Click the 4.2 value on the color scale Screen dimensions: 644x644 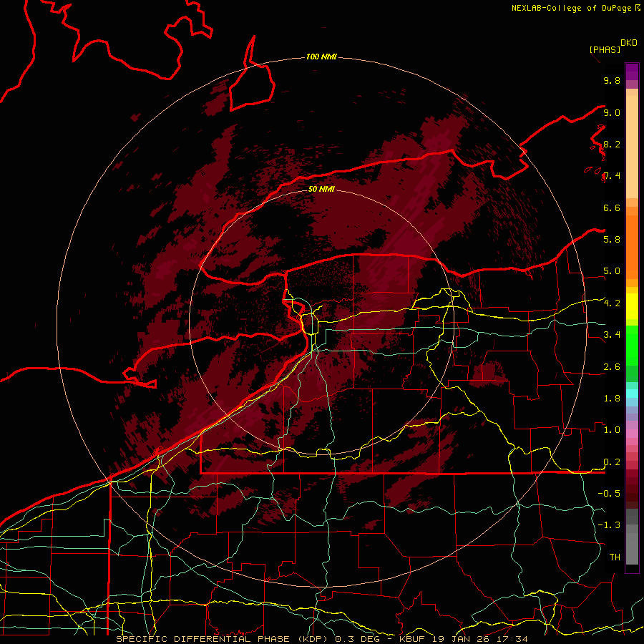pyautogui.click(x=612, y=303)
